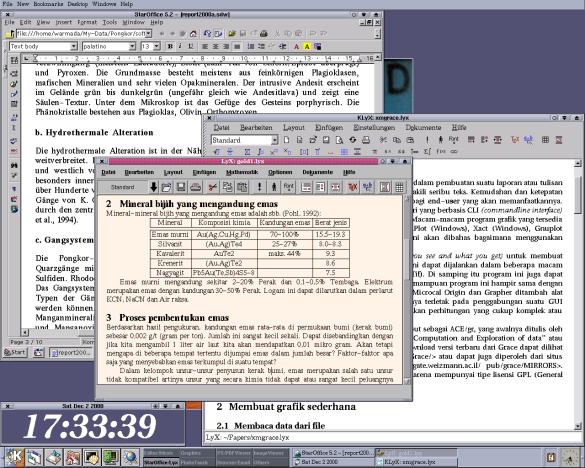
Task: Open the StarOffice File menu
Action: pyautogui.click(x=10, y=22)
